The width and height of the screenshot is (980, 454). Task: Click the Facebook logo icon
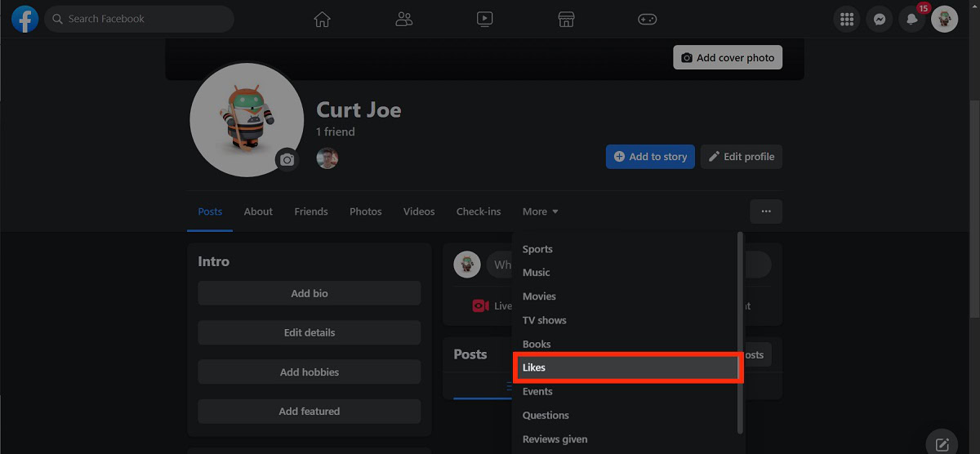(24, 19)
